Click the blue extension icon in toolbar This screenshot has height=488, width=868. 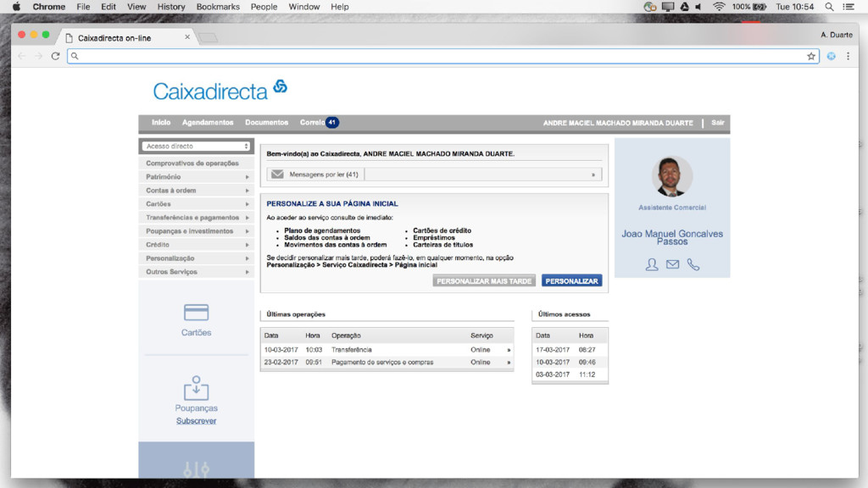(x=831, y=56)
